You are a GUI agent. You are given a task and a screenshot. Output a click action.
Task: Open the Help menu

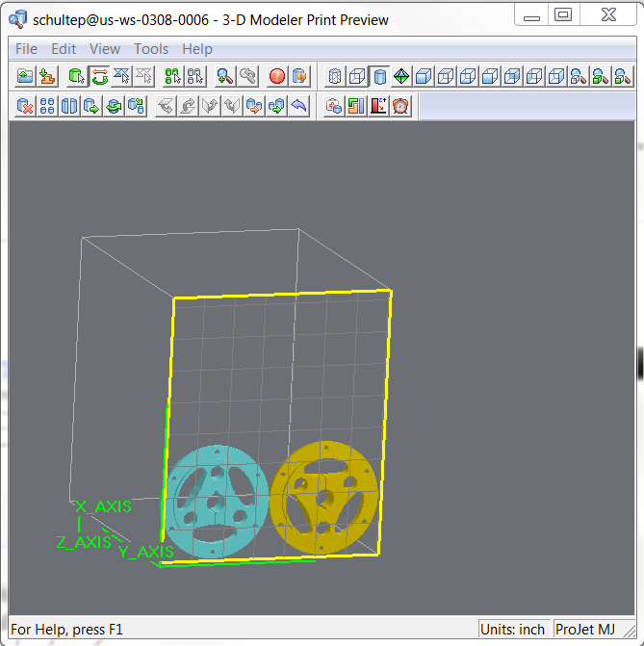tap(197, 48)
